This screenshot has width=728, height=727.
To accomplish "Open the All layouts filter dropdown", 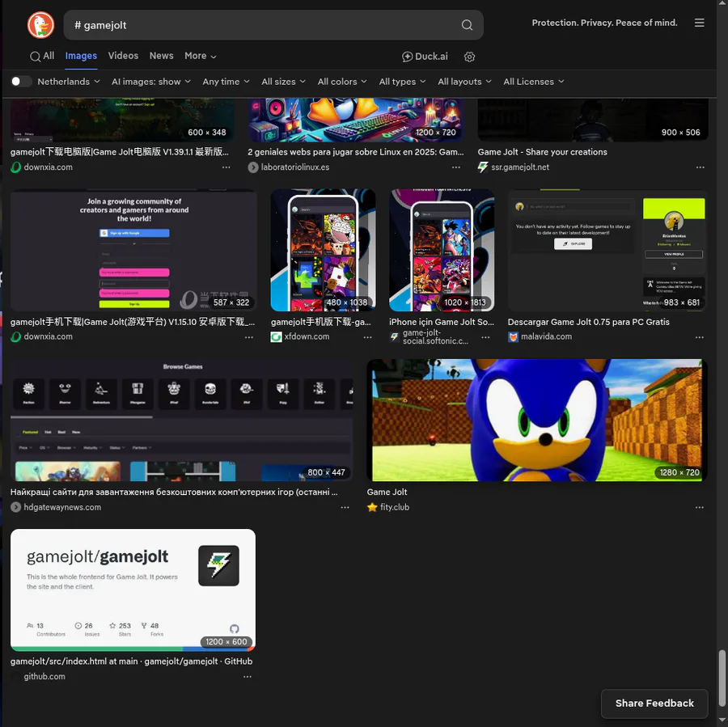I will coord(464,81).
